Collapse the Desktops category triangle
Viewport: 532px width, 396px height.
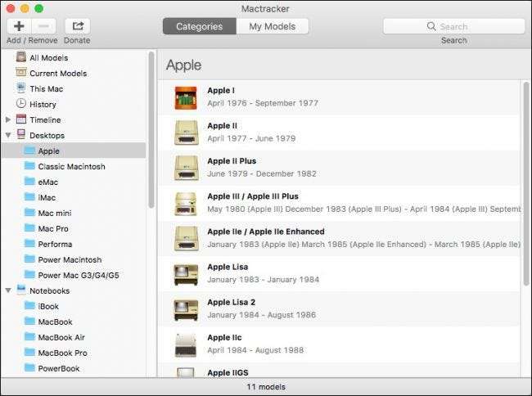pos(8,135)
